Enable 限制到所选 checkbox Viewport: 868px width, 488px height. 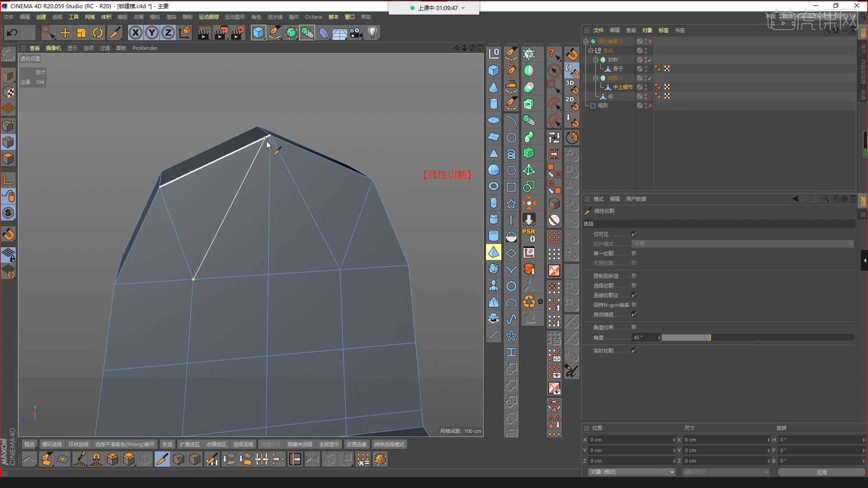click(634, 276)
